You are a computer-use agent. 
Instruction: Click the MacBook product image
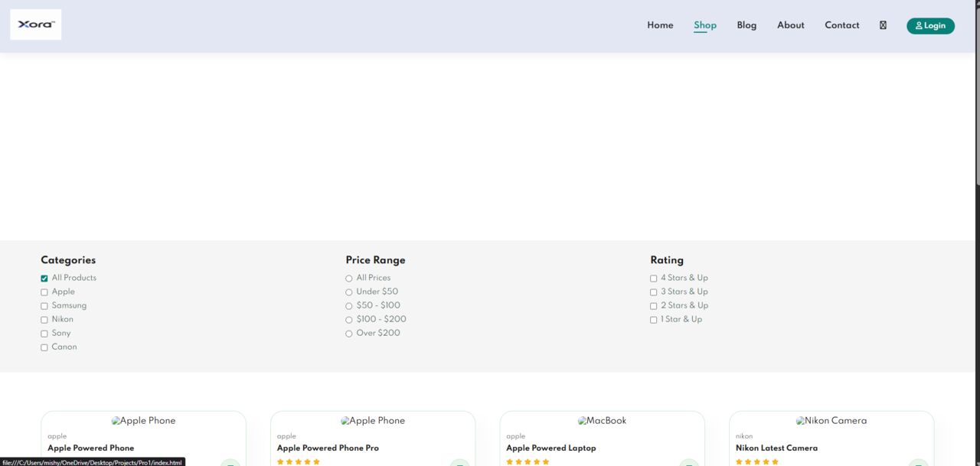[x=602, y=421]
